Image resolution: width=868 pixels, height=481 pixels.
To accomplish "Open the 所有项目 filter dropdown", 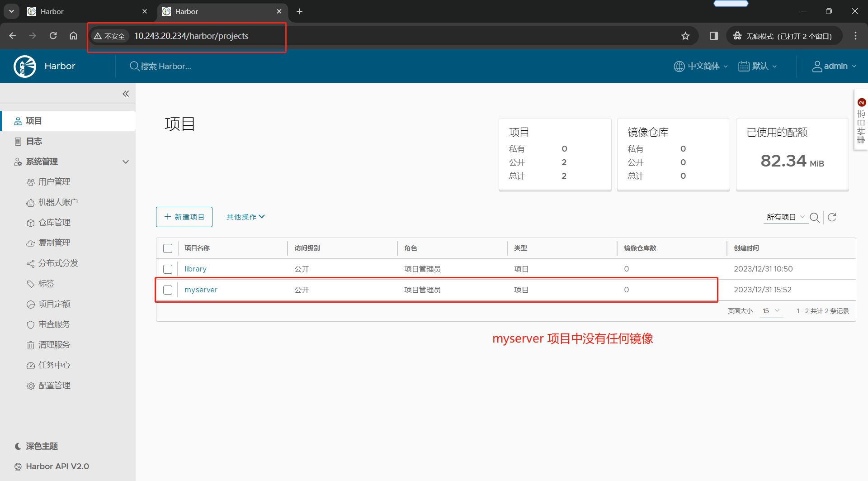I will pyautogui.click(x=785, y=217).
